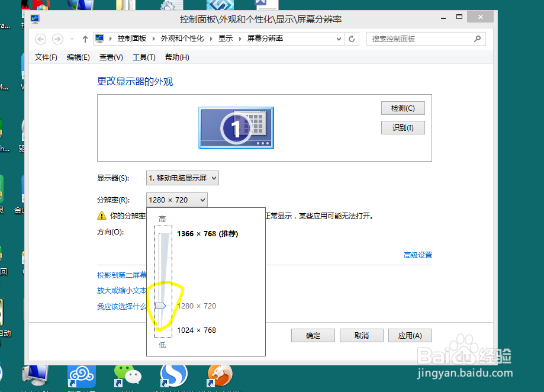Open the 文件 menu
This screenshot has width=544, height=392.
46,57
